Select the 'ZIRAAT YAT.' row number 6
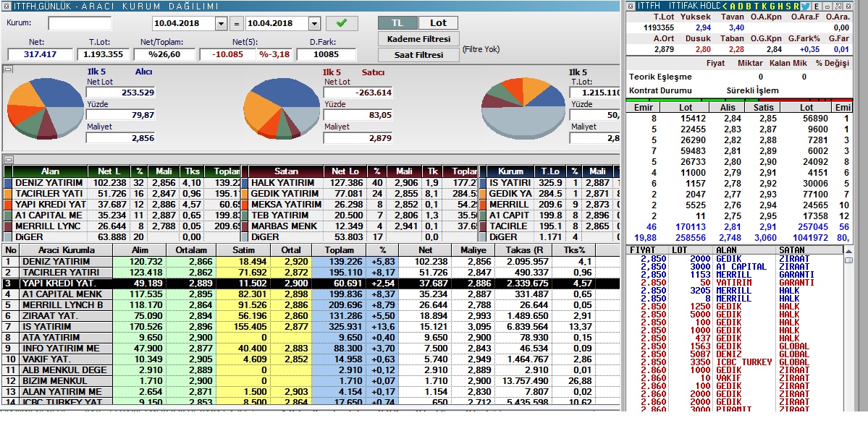Image resolution: width=868 pixels, height=444 pixels. [x=310, y=316]
